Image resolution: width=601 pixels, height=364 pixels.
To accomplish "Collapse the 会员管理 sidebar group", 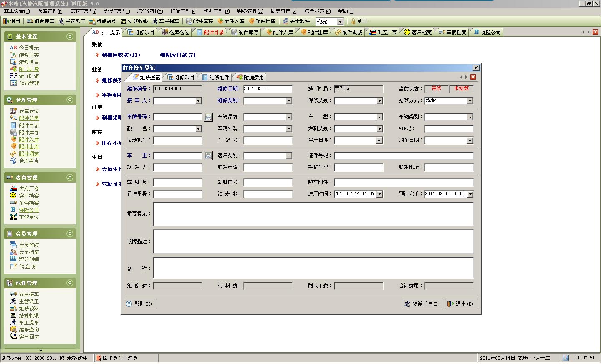I will pyautogui.click(x=70, y=234).
